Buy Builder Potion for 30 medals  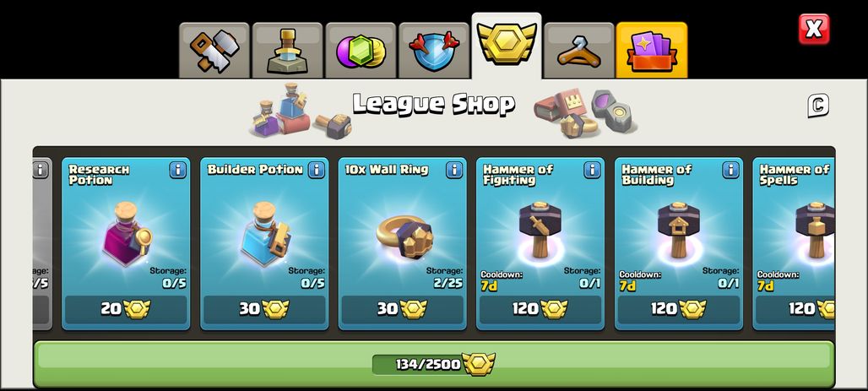click(264, 310)
